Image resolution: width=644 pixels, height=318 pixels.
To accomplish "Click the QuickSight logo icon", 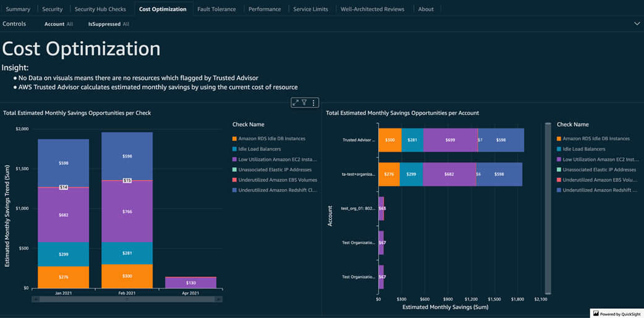I will coord(596,314).
